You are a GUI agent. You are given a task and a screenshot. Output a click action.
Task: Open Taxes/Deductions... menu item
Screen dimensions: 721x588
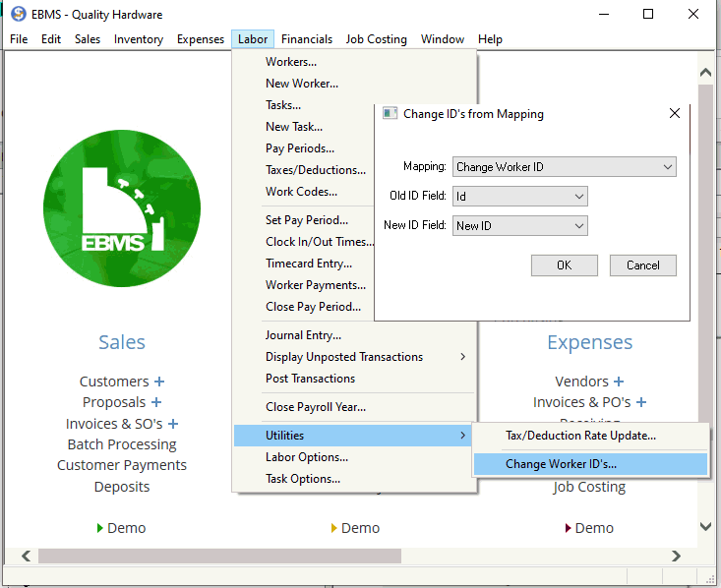pos(316,170)
